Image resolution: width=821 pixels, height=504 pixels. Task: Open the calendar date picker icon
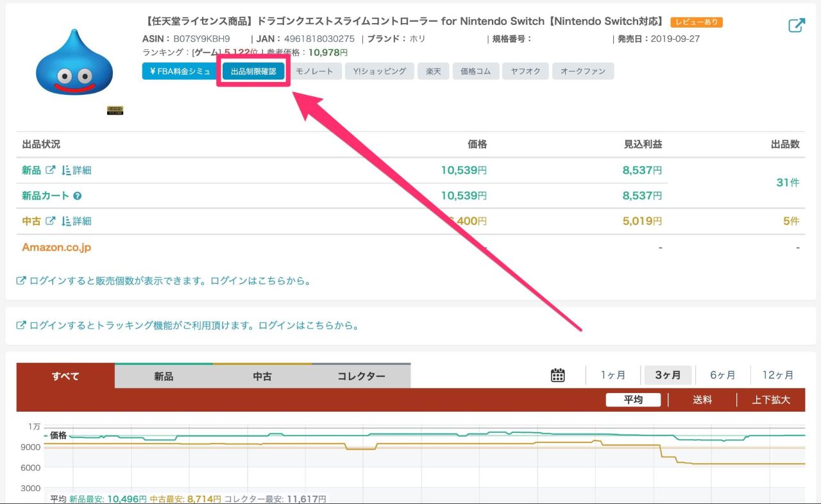click(558, 375)
